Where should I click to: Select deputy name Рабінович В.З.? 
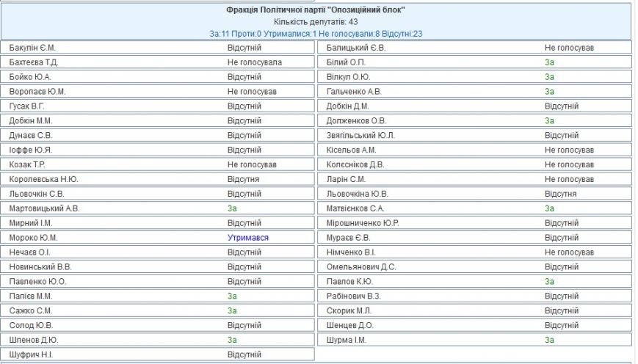(354, 297)
